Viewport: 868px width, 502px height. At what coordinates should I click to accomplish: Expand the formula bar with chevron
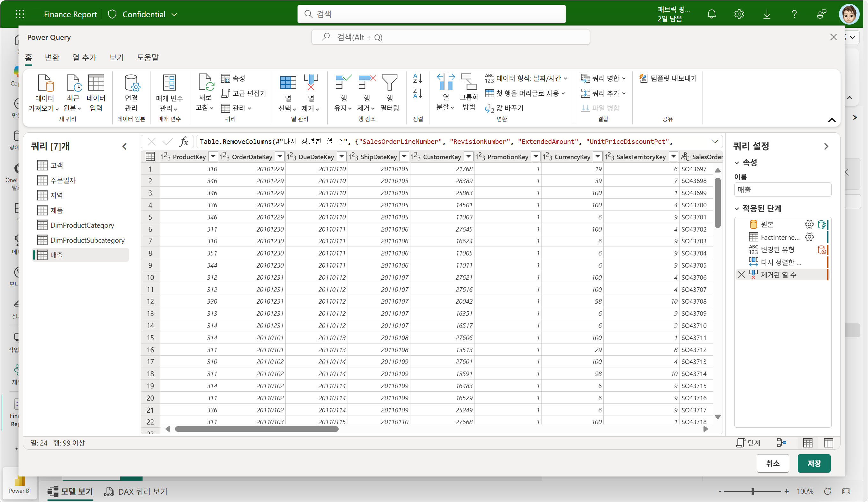tap(715, 142)
